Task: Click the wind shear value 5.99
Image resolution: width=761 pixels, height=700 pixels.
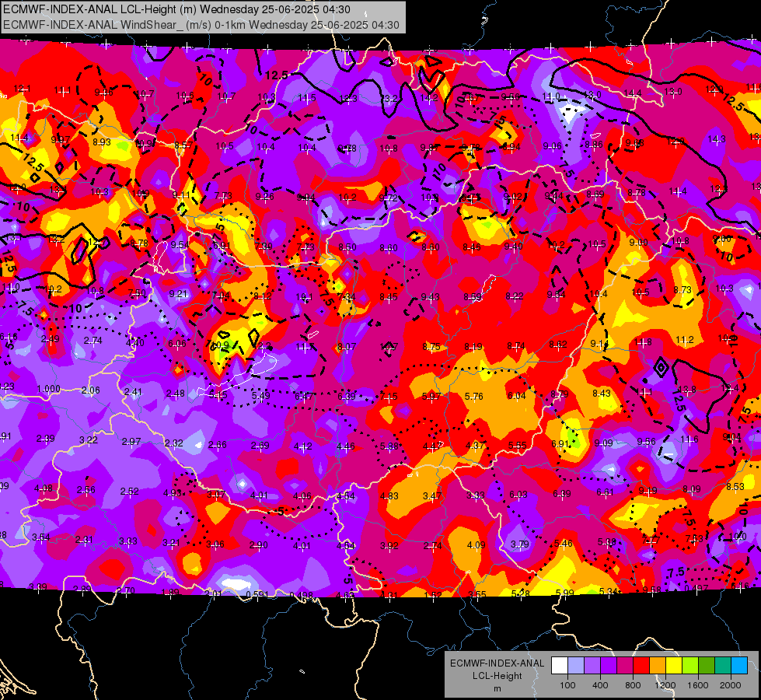Action: click(x=564, y=593)
